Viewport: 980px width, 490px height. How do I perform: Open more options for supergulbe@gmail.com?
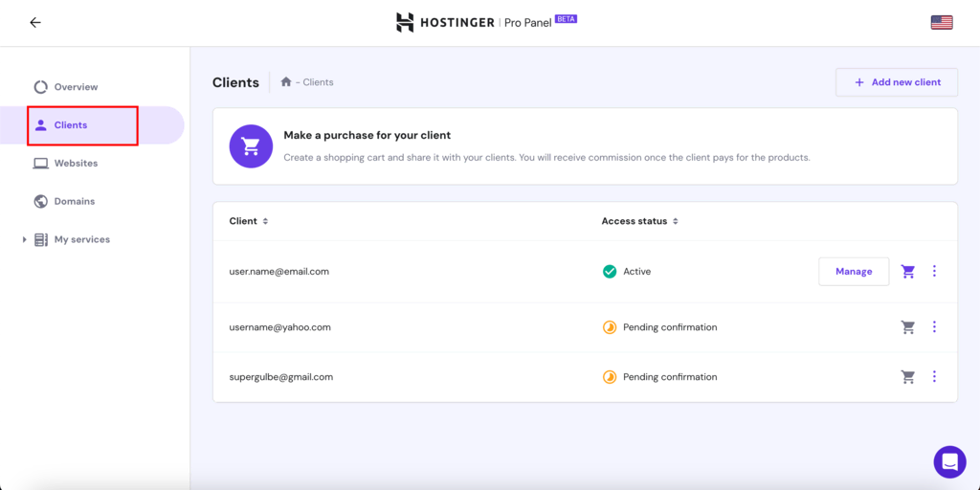[x=934, y=377]
